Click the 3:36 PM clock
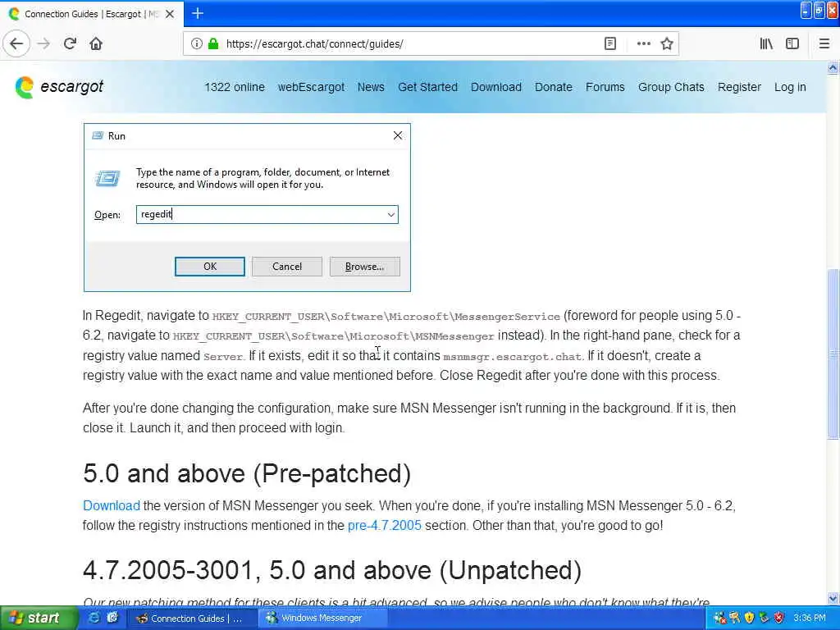 [x=810, y=618]
